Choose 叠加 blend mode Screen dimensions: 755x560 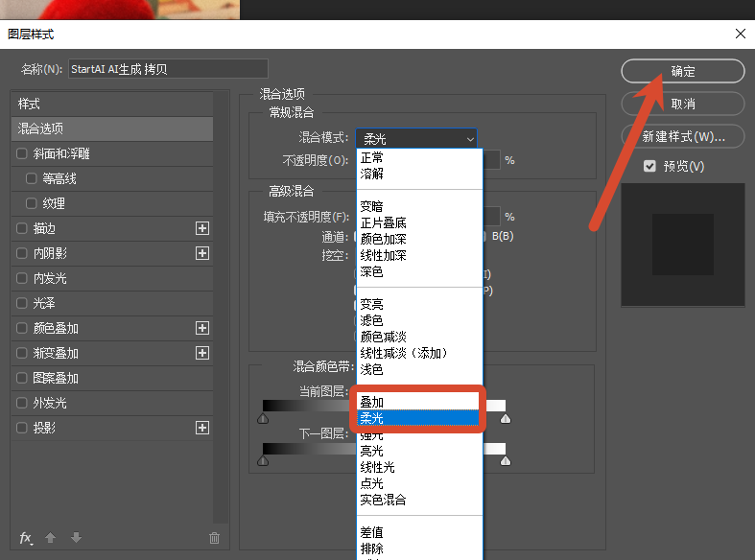[418, 402]
